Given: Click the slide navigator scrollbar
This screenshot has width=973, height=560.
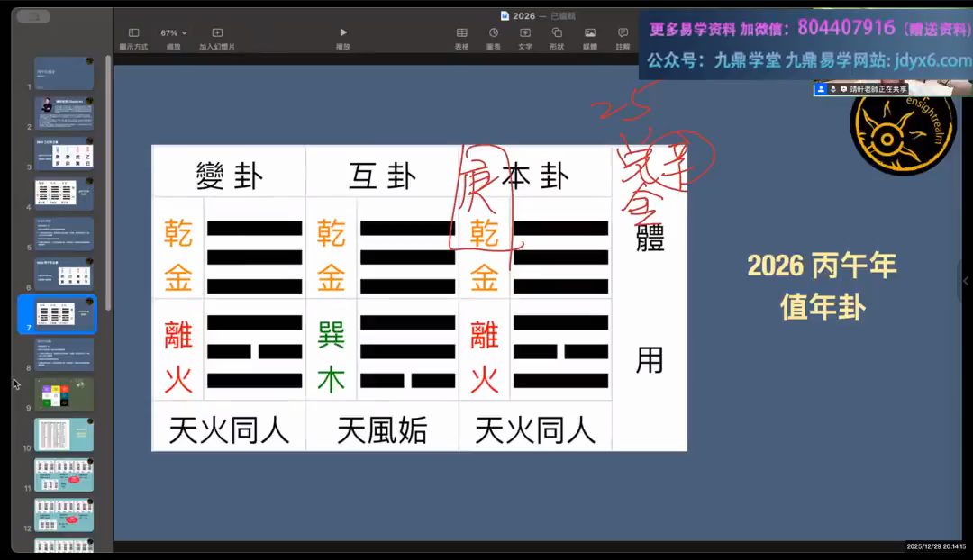Looking at the screenshot, I should 108,180.
